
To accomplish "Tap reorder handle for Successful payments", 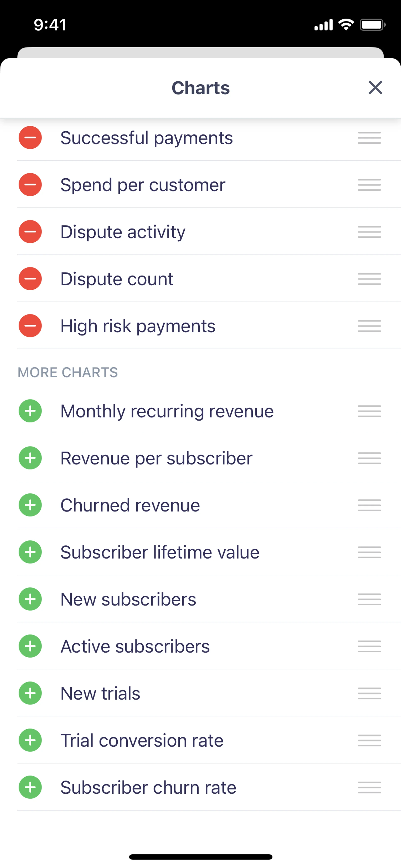I will (x=369, y=138).
